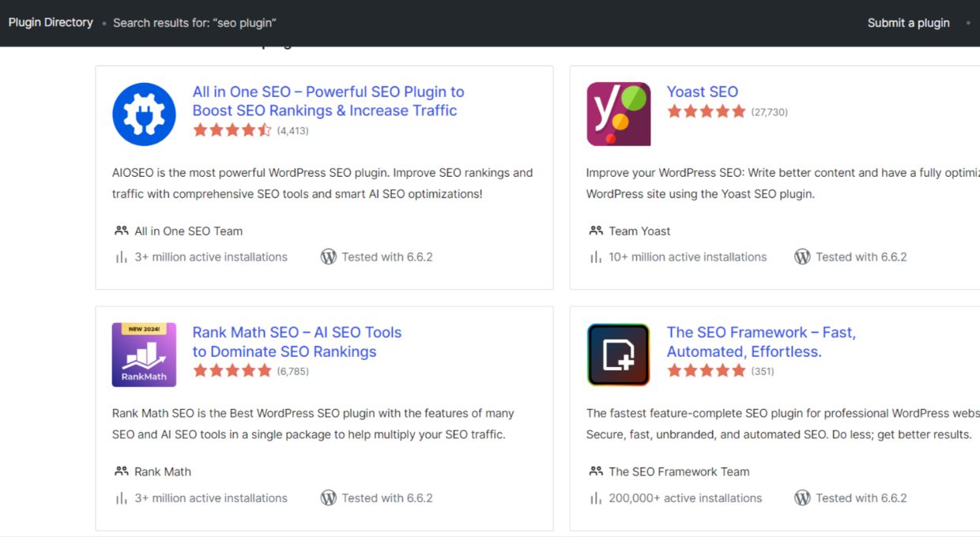Click the WordPress icon beside Yoast's tested version
Image resolution: width=980 pixels, height=537 pixels.
point(802,257)
